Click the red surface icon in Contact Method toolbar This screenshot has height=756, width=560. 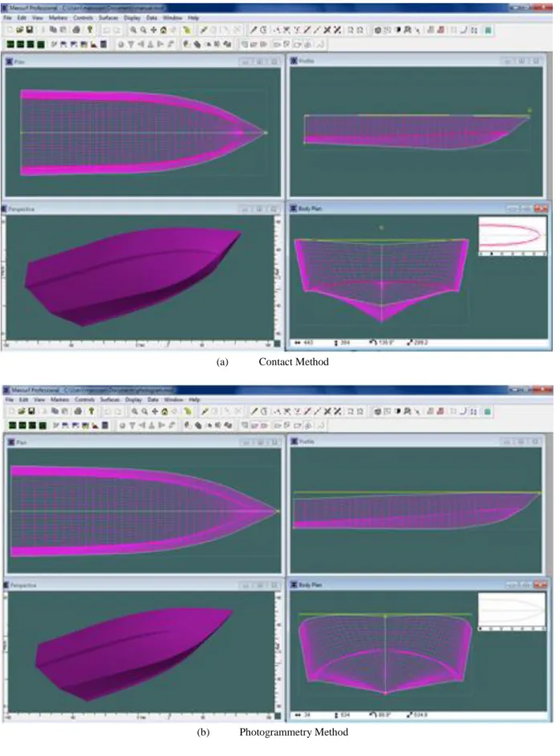(441, 30)
